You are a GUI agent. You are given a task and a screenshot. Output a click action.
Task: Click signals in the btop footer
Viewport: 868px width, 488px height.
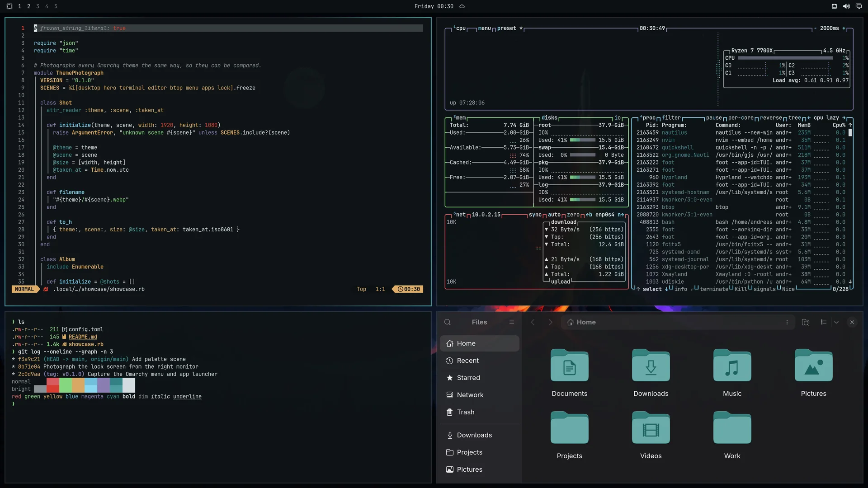click(x=764, y=289)
